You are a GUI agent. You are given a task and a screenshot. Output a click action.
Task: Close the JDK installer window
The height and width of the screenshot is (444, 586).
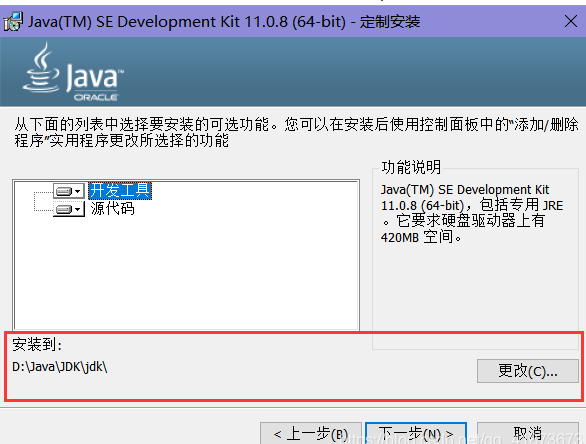coord(571,21)
